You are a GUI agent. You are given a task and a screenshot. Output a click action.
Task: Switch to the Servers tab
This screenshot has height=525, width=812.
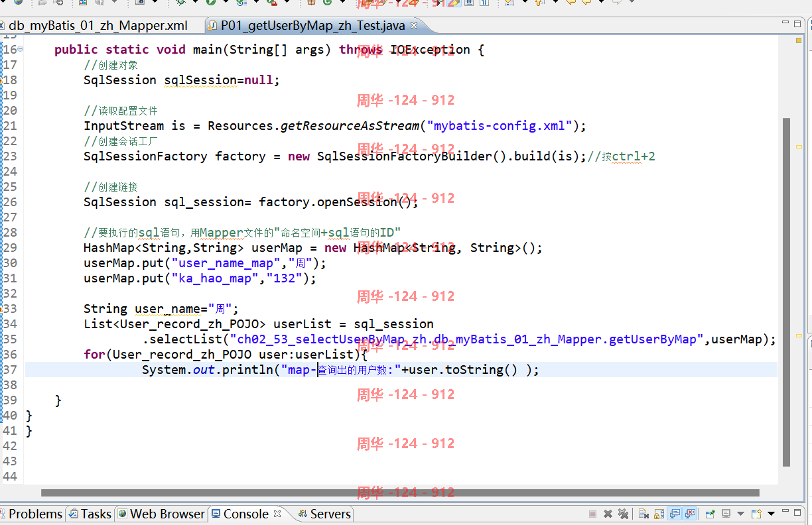324,514
